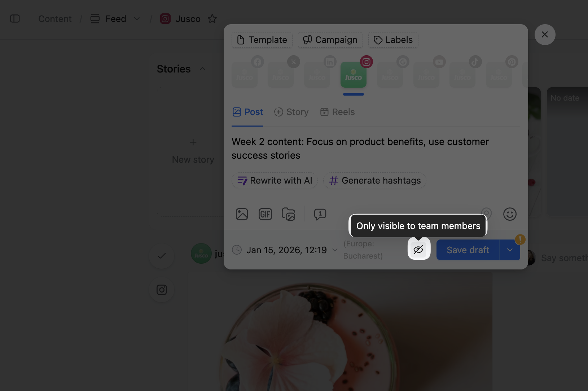Open the Save draft options arrow
The height and width of the screenshot is (391, 588).
510,250
